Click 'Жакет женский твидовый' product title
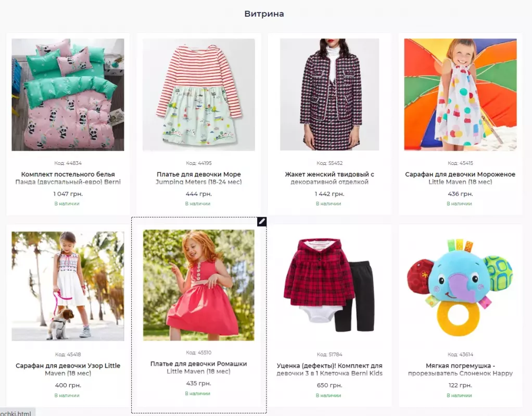The height and width of the screenshot is (416, 532). 330,178
